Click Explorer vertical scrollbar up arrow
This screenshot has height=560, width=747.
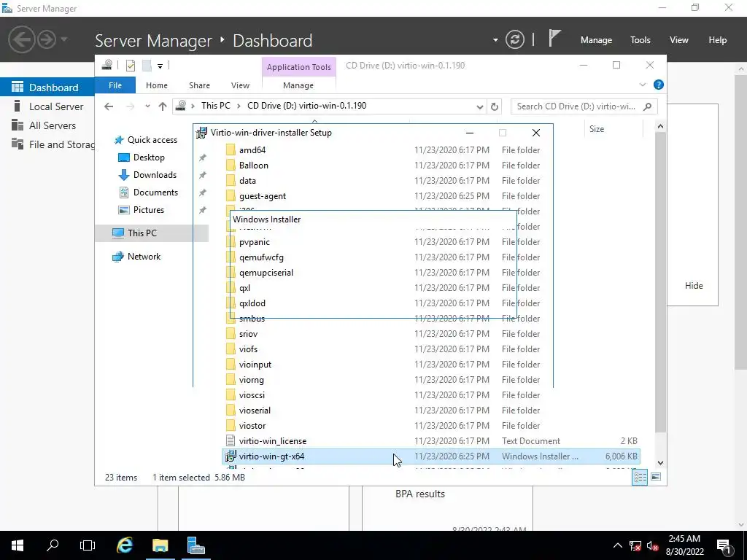point(660,126)
